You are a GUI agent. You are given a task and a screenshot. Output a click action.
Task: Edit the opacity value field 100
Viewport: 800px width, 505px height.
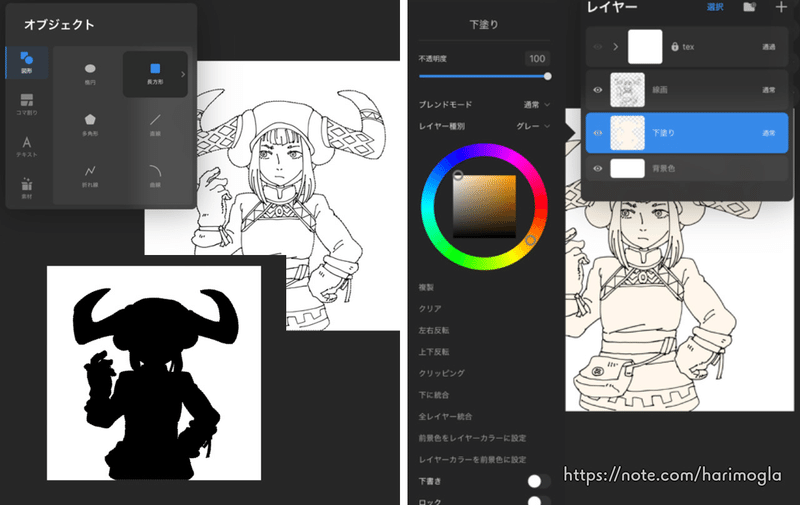coord(537,59)
